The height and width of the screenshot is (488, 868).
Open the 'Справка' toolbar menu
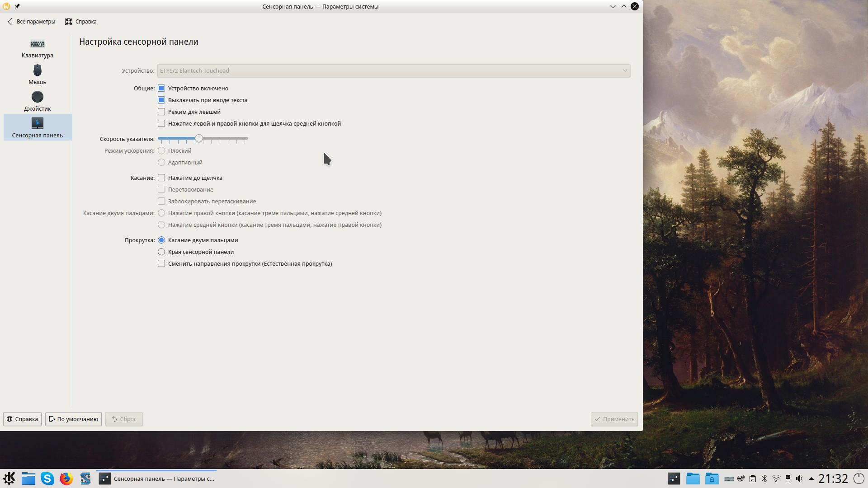pos(81,21)
